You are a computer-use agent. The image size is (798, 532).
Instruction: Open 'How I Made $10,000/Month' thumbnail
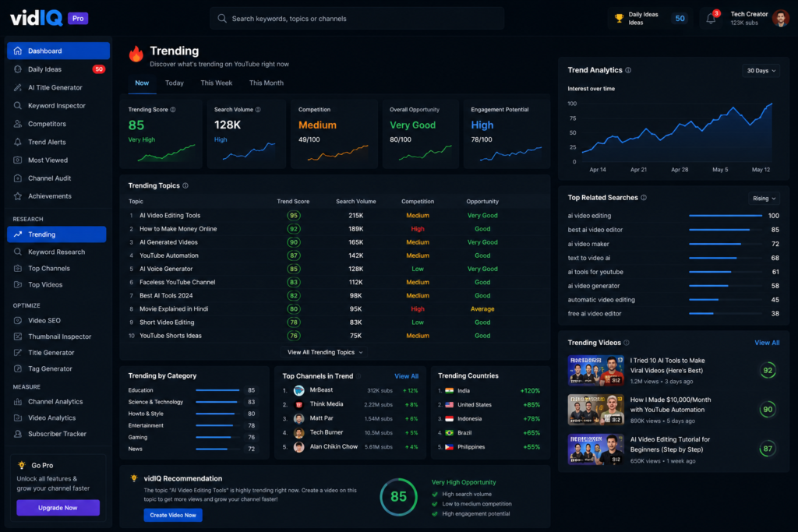click(x=596, y=410)
